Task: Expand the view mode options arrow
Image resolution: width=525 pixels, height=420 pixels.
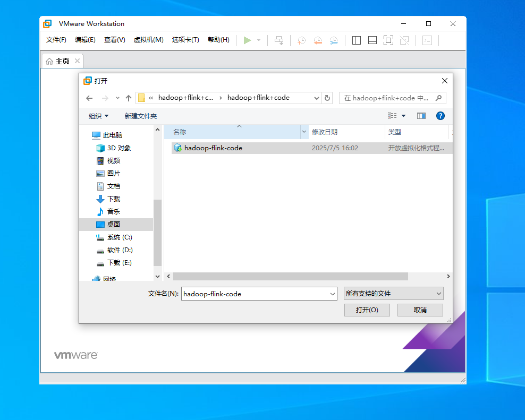Action: click(x=403, y=116)
